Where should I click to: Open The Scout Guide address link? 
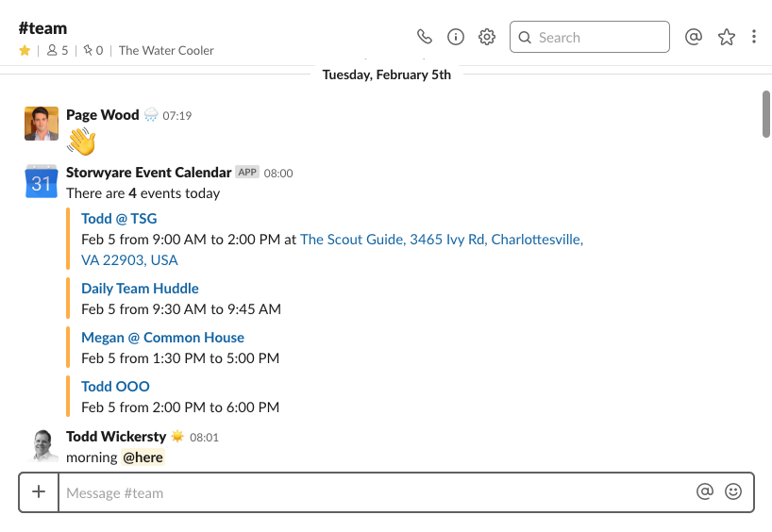pos(332,250)
